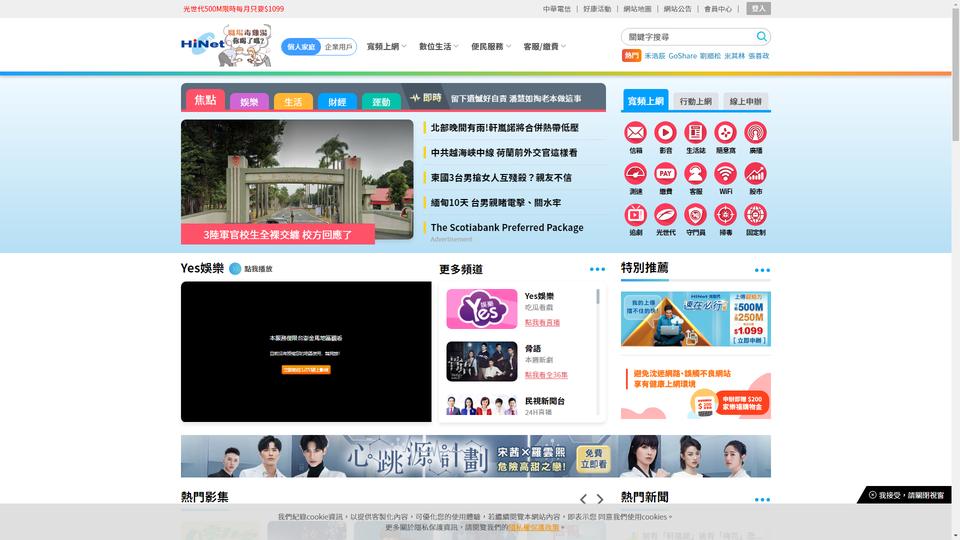Open the 光世代 icon

[x=666, y=215]
